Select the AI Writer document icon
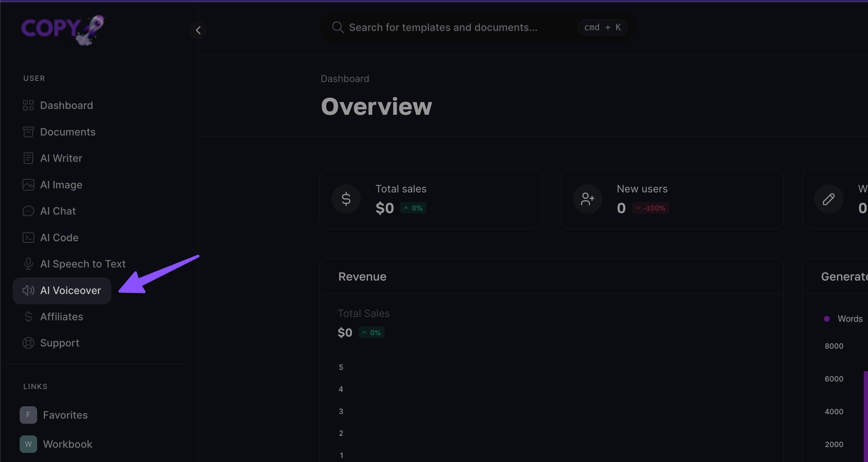This screenshot has width=868, height=462. click(x=28, y=158)
